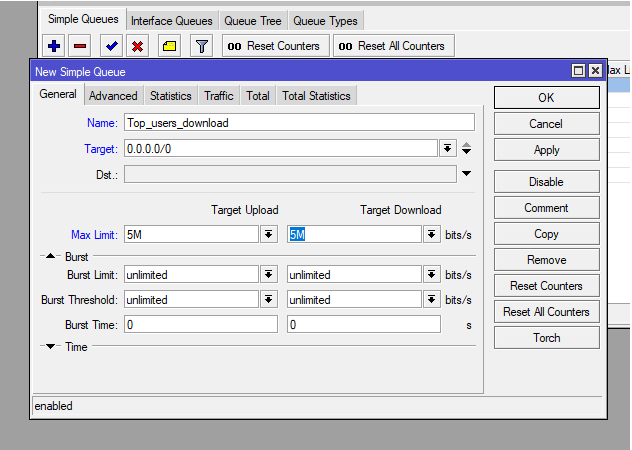Expand the Time section

pos(48,347)
